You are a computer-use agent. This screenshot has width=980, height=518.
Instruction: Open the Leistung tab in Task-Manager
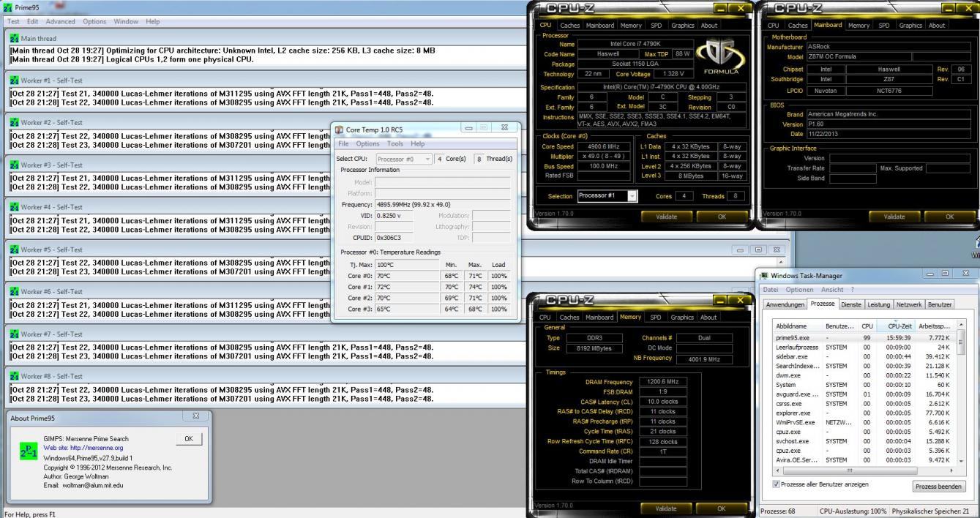(x=878, y=304)
